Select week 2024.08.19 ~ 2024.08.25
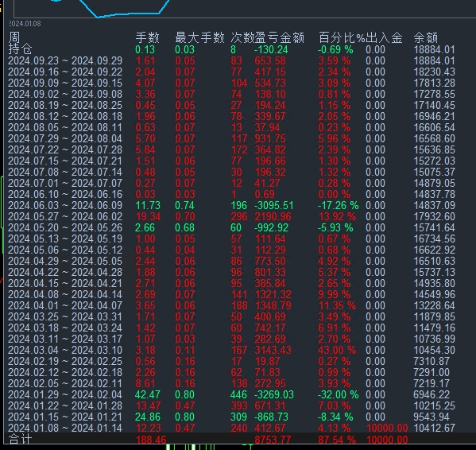 [65, 106]
